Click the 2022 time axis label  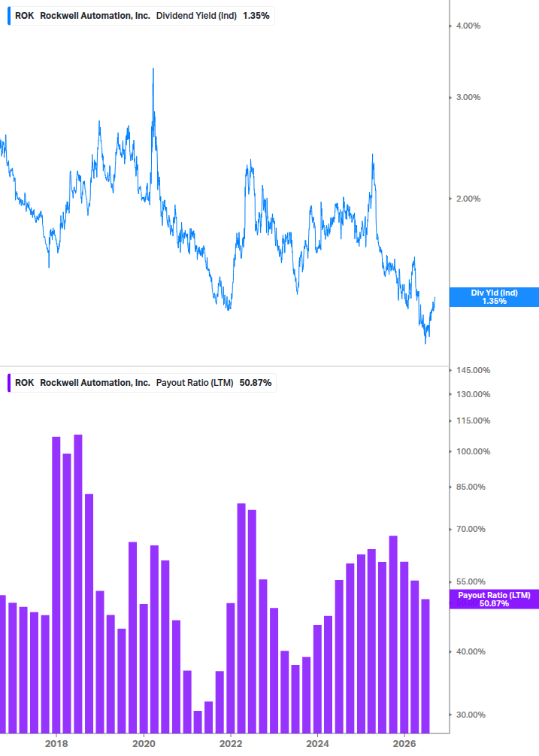click(231, 743)
